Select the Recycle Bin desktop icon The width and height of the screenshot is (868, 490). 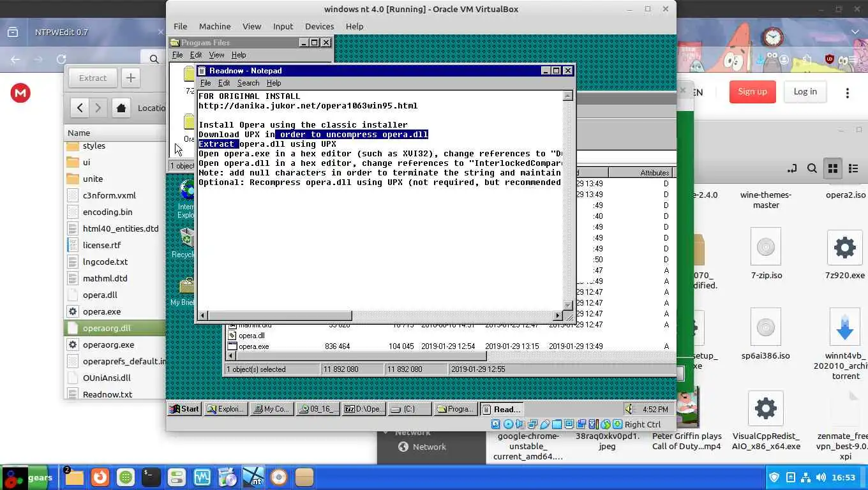pyautogui.click(x=185, y=243)
